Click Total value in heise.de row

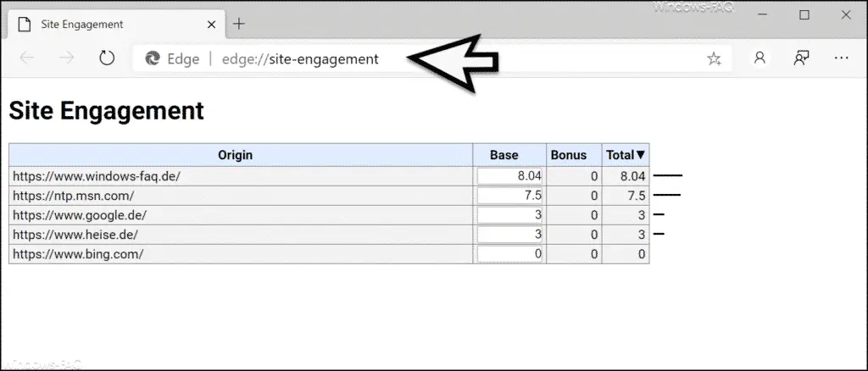click(x=642, y=235)
